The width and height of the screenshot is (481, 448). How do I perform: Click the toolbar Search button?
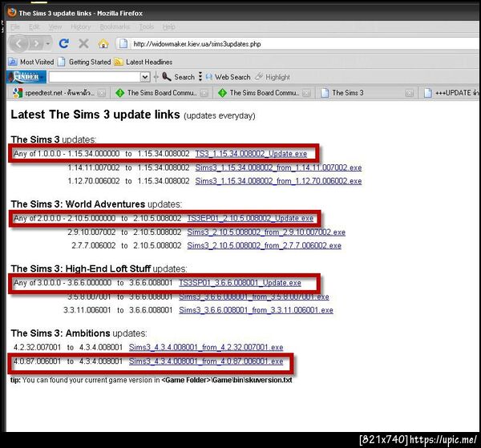point(179,77)
